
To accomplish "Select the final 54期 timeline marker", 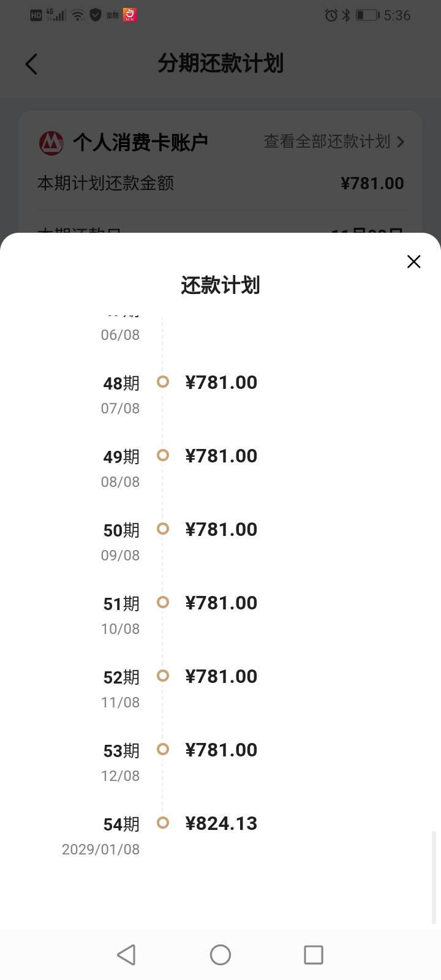I will pyautogui.click(x=163, y=823).
